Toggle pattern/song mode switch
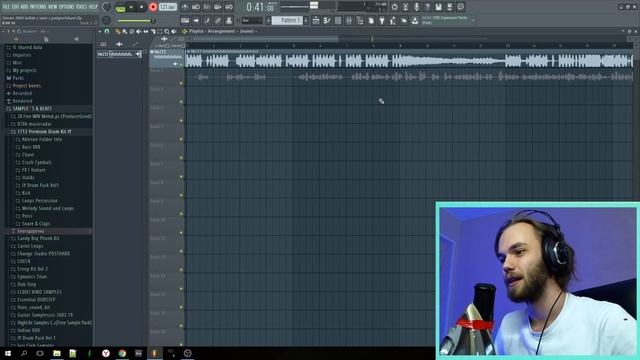Image resolution: width=640 pixels, height=360 pixels. point(120,8)
